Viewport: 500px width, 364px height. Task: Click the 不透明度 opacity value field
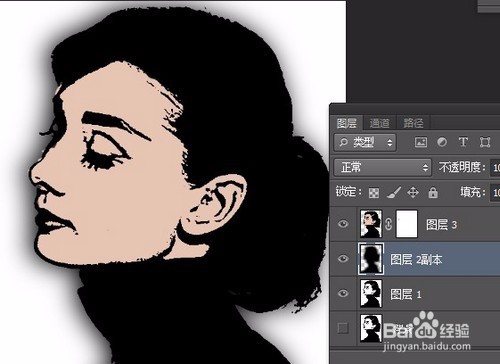[495, 167]
